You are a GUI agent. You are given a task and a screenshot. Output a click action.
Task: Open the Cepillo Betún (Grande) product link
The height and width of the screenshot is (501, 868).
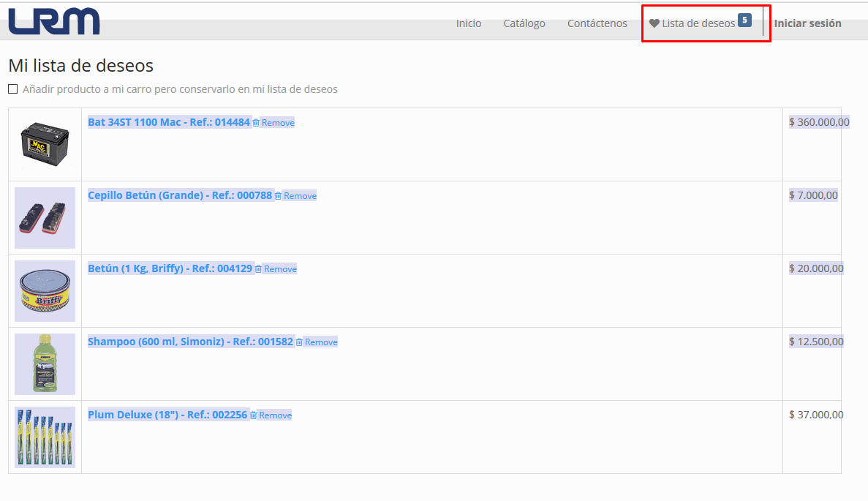[x=179, y=195]
